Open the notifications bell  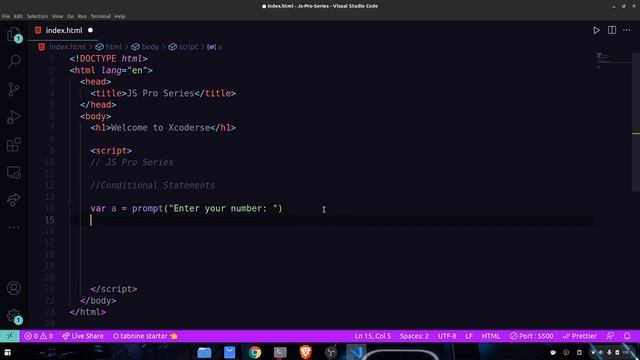[627, 336]
